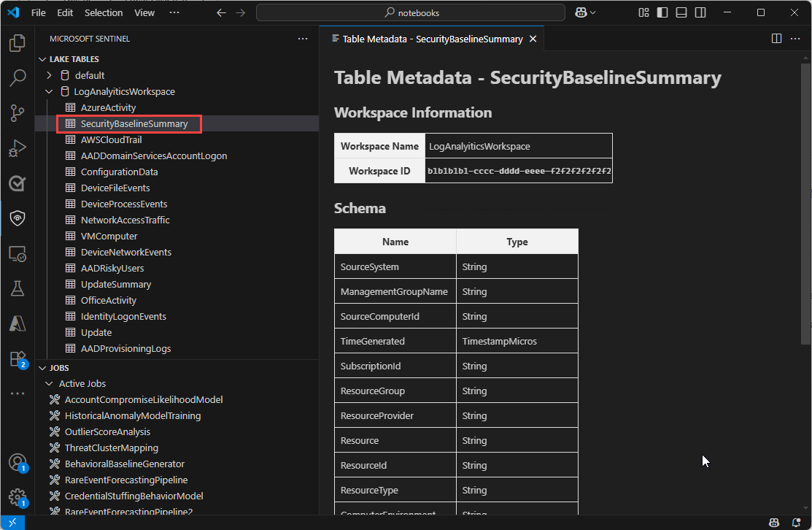This screenshot has height=530, width=812.
Task: Show additional activity bar views
Action: point(18,393)
